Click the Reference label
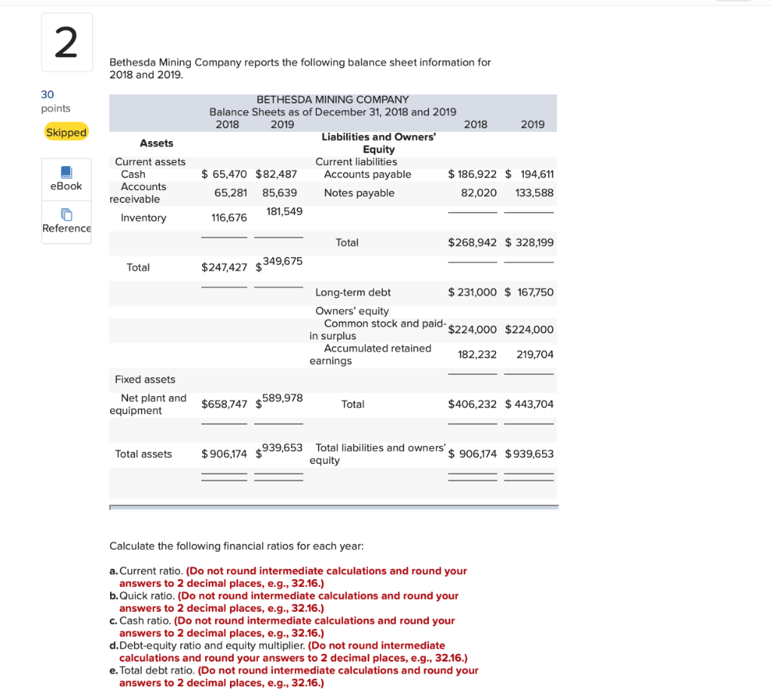The image size is (772, 700). pos(66,229)
